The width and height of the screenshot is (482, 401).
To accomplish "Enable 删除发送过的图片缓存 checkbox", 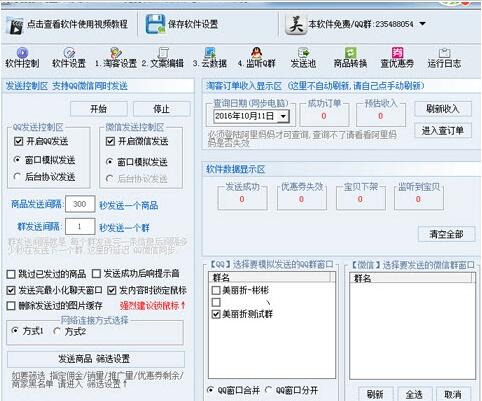I will (x=11, y=306).
